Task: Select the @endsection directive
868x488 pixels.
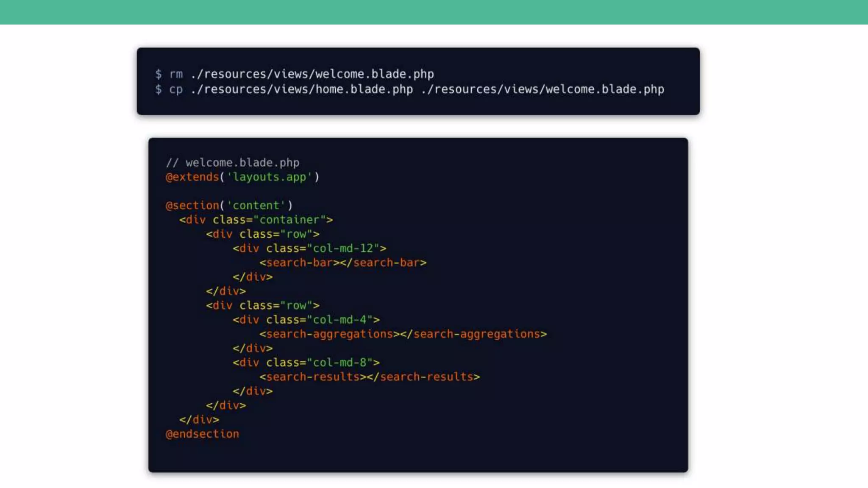Action: (202, 434)
